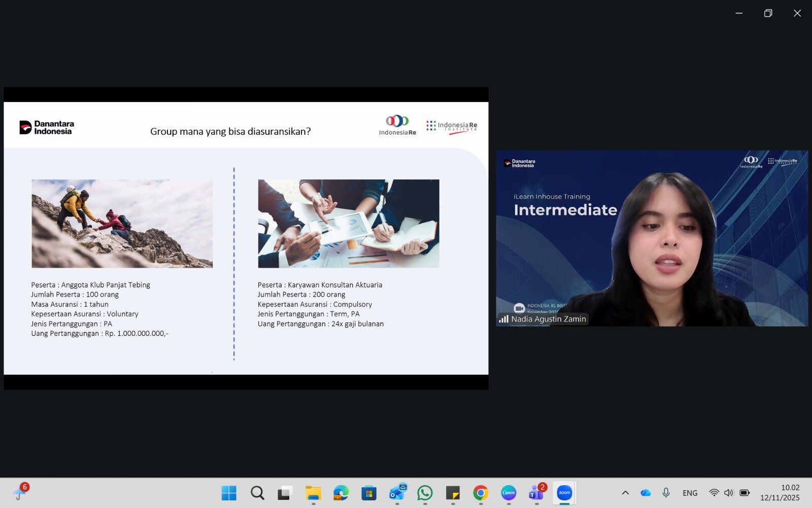
Task: Click the microphone icon in system tray
Action: (666, 493)
